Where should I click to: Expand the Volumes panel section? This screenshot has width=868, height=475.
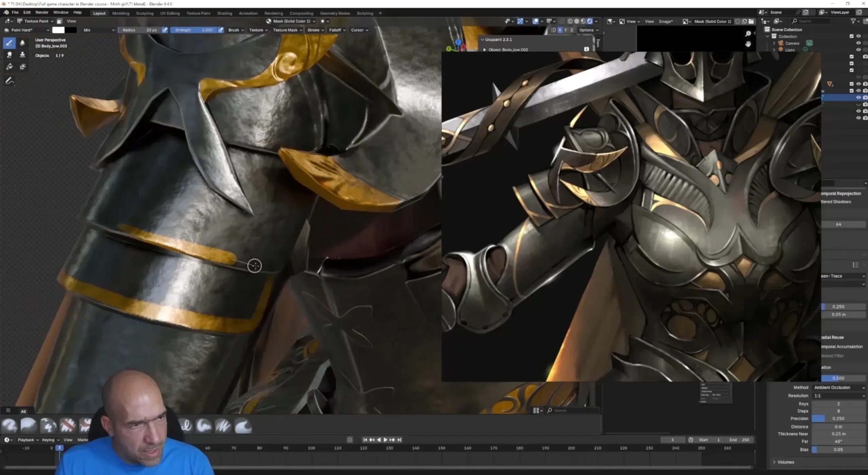tap(785, 462)
